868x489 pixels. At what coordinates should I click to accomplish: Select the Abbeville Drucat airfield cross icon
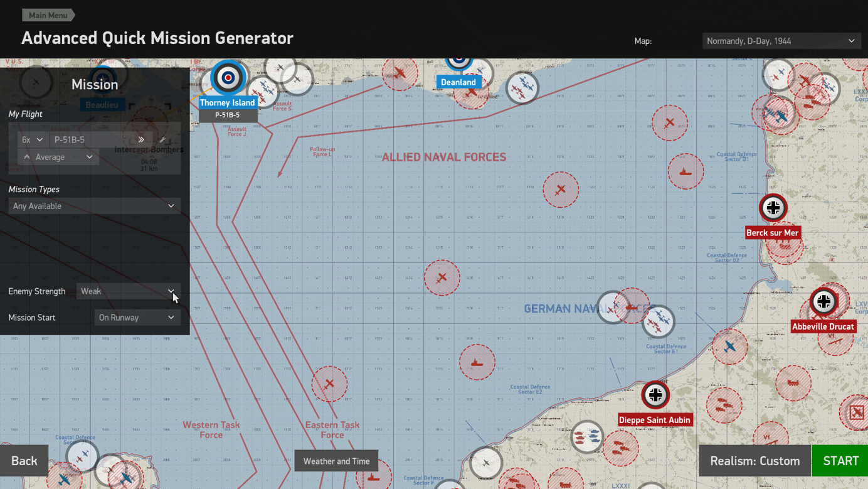click(x=823, y=301)
